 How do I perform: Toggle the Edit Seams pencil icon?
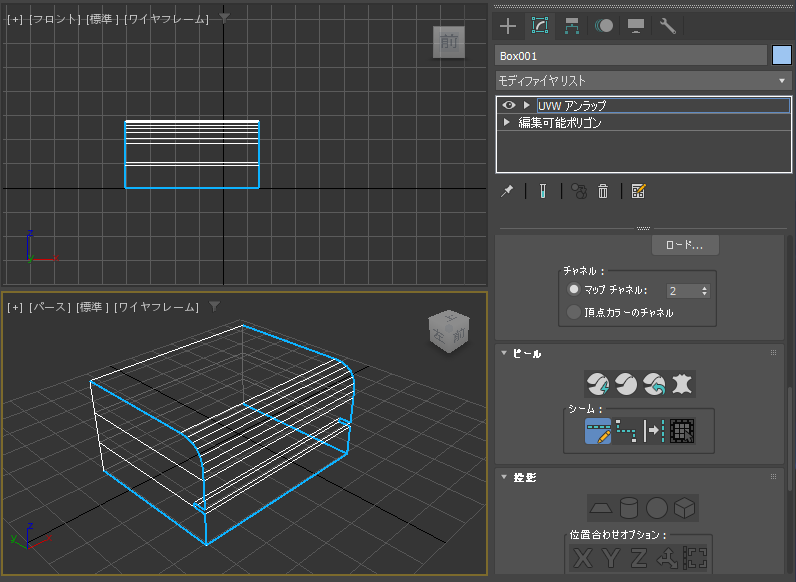[598, 431]
